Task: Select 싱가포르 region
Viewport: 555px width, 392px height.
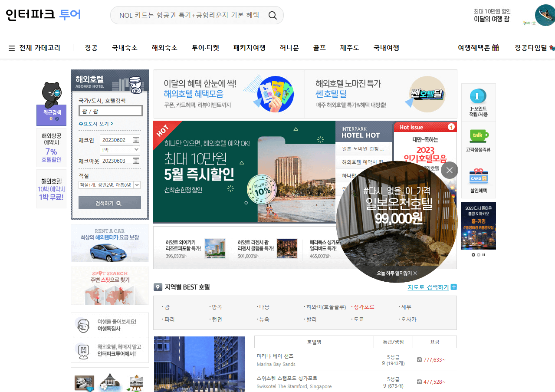Action: pos(363,307)
